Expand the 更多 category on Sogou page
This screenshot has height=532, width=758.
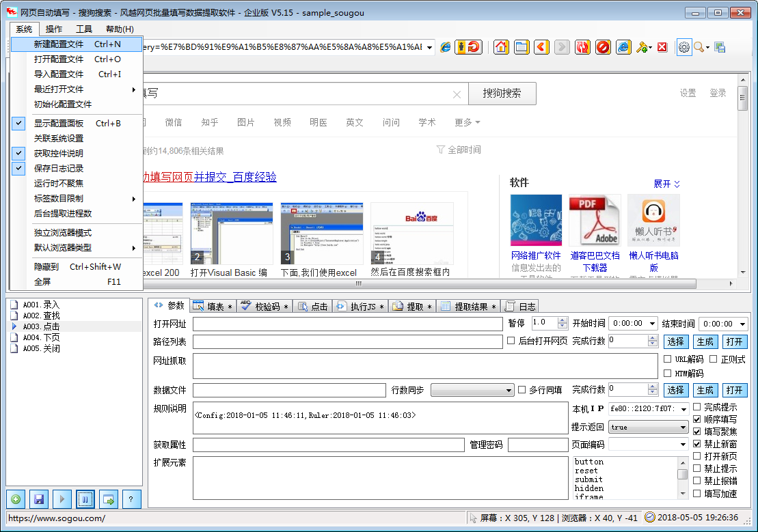(467, 122)
